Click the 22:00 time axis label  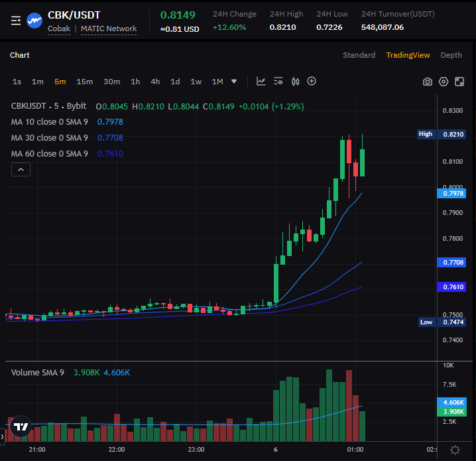coord(117,450)
